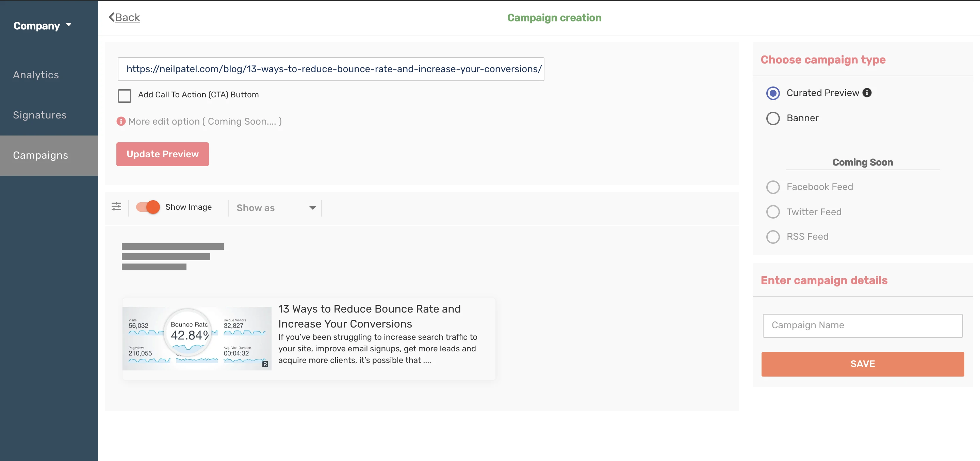Click the Curated Preview info icon
The height and width of the screenshot is (461, 980).
[x=867, y=93]
